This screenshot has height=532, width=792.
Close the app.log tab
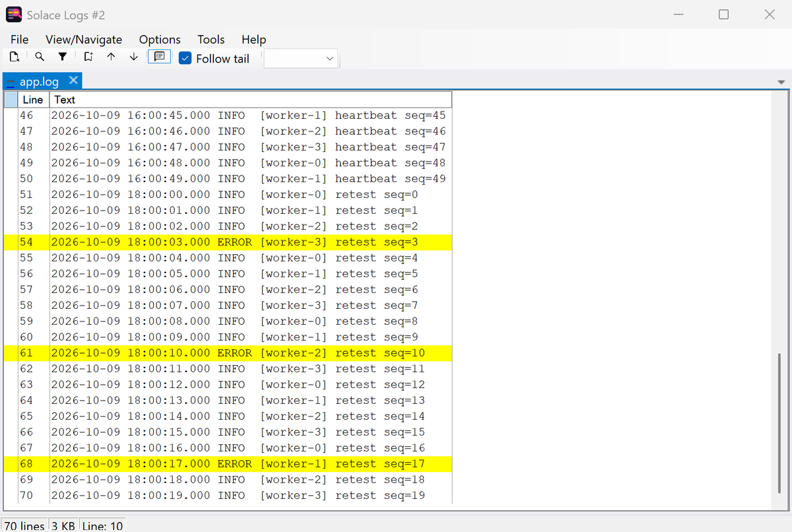(73, 81)
